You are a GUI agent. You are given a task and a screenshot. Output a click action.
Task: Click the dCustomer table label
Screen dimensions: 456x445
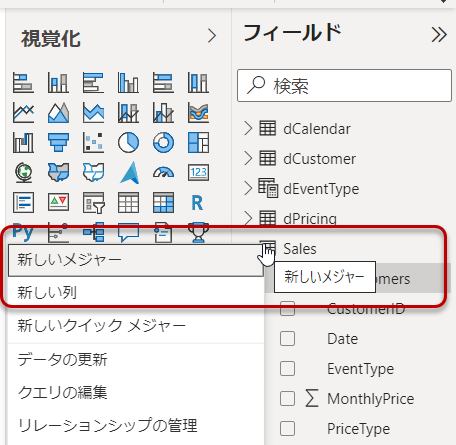click(319, 159)
